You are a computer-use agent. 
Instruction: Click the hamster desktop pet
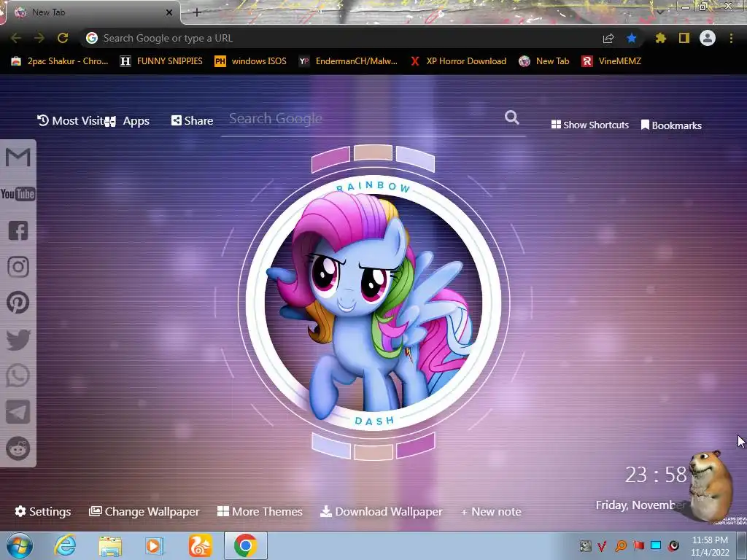(711, 485)
